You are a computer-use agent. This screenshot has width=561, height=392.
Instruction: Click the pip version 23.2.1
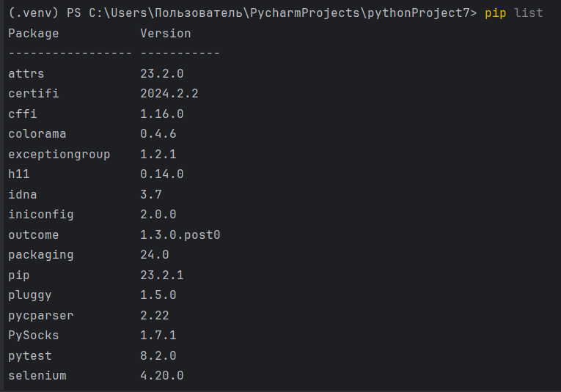tap(162, 275)
